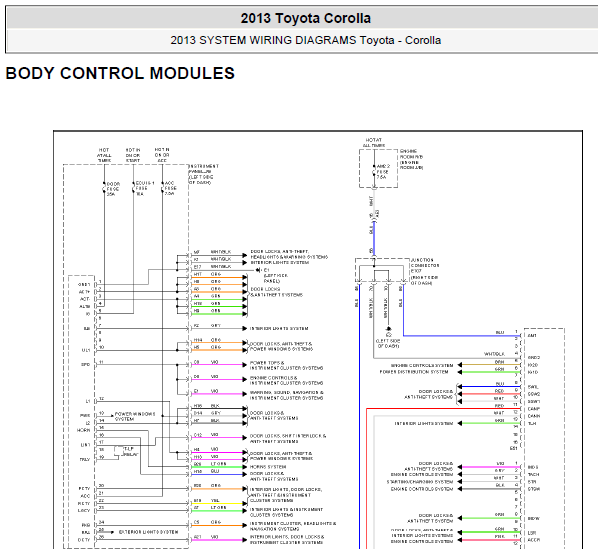Click the 'LT GRN' label on the horns wire
Screen dimensions: 598x549
(x=219, y=464)
